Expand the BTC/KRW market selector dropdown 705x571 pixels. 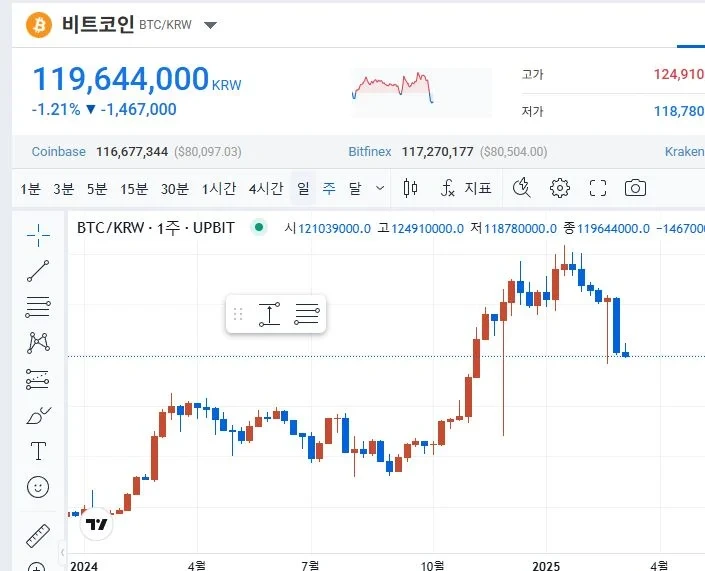point(210,25)
